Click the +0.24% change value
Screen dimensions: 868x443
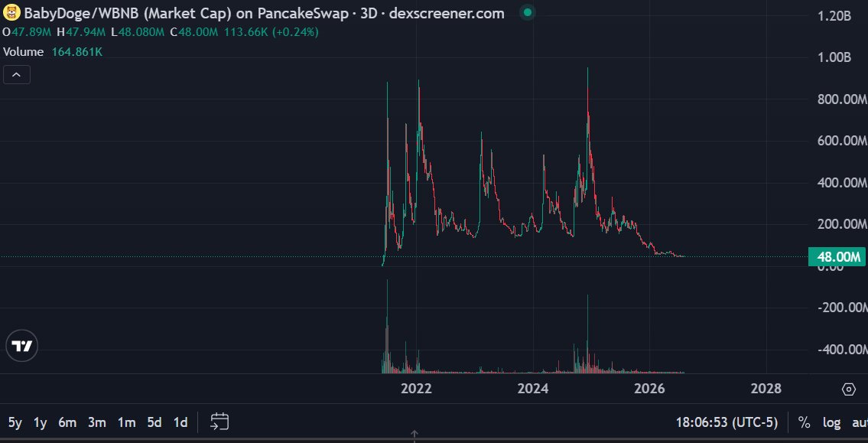click(x=295, y=32)
